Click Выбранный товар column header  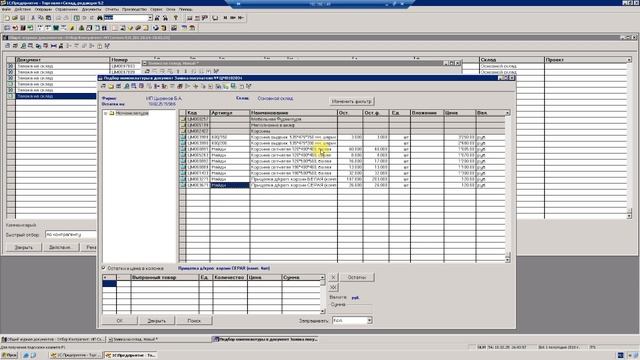(x=165, y=277)
